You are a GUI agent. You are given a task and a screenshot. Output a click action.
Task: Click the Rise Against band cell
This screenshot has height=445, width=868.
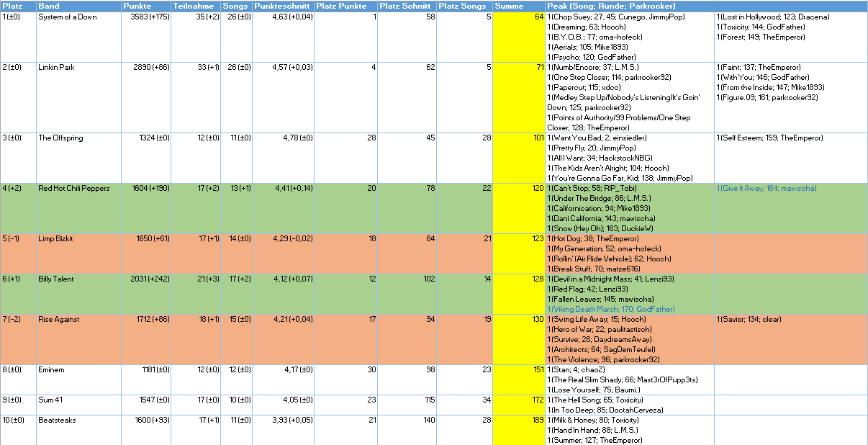pos(78,339)
